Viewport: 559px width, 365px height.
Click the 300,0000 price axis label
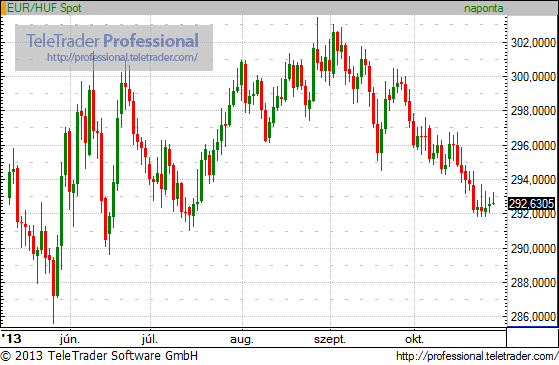tap(533, 77)
